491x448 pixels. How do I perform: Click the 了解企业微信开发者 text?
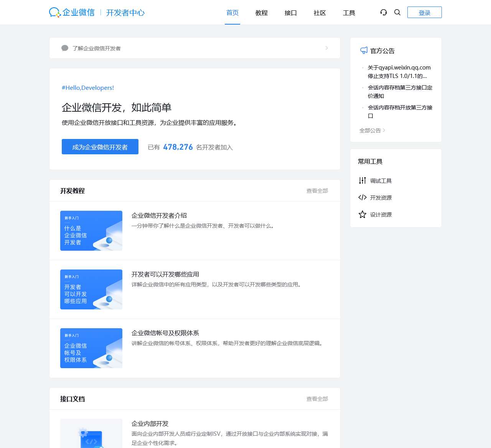[x=97, y=48]
